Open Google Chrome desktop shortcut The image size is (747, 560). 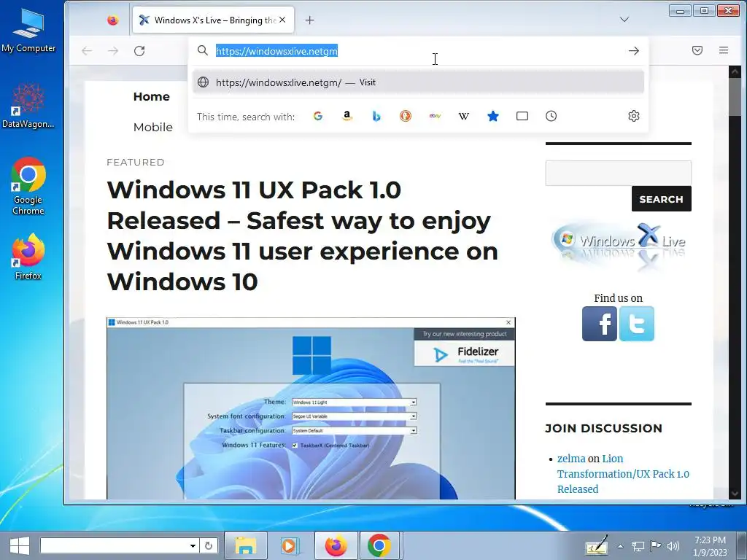click(28, 187)
